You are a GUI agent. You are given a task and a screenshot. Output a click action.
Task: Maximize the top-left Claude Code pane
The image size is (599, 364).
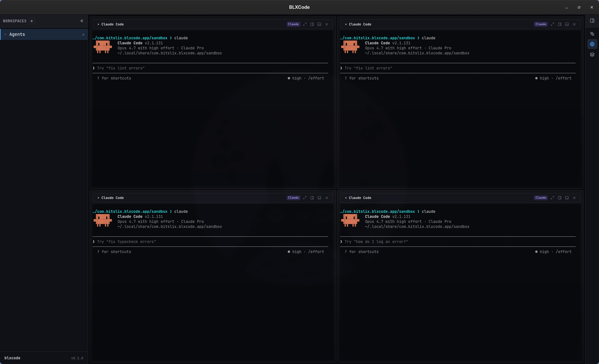coord(305,24)
